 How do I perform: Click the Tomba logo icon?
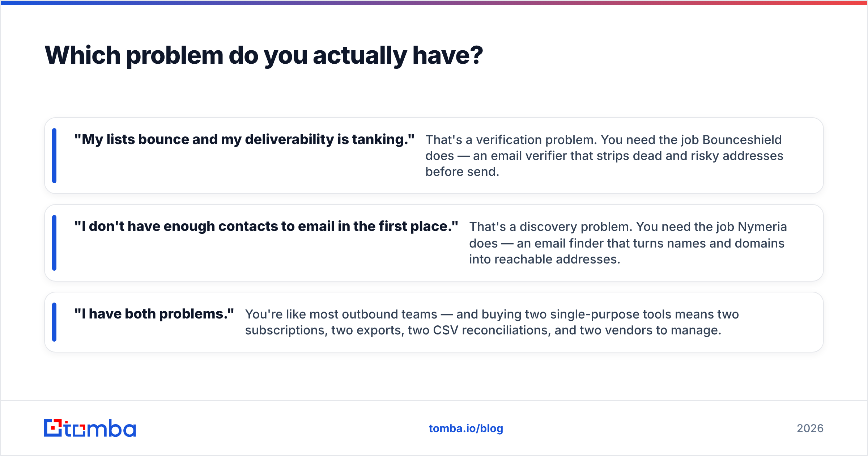click(53, 428)
